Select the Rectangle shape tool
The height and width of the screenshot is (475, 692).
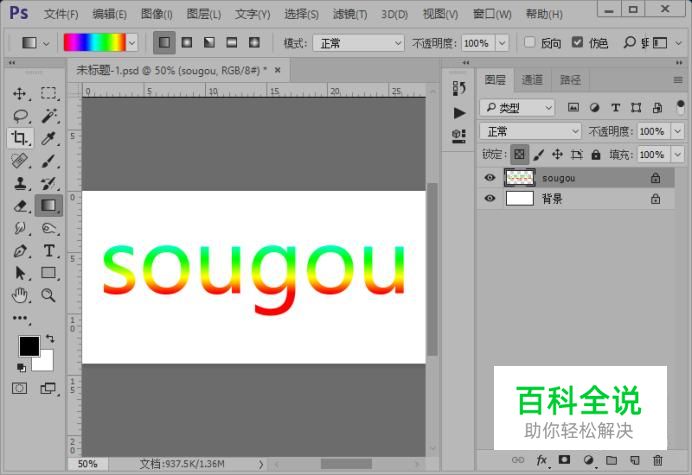pyautogui.click(x=49, y=273)
